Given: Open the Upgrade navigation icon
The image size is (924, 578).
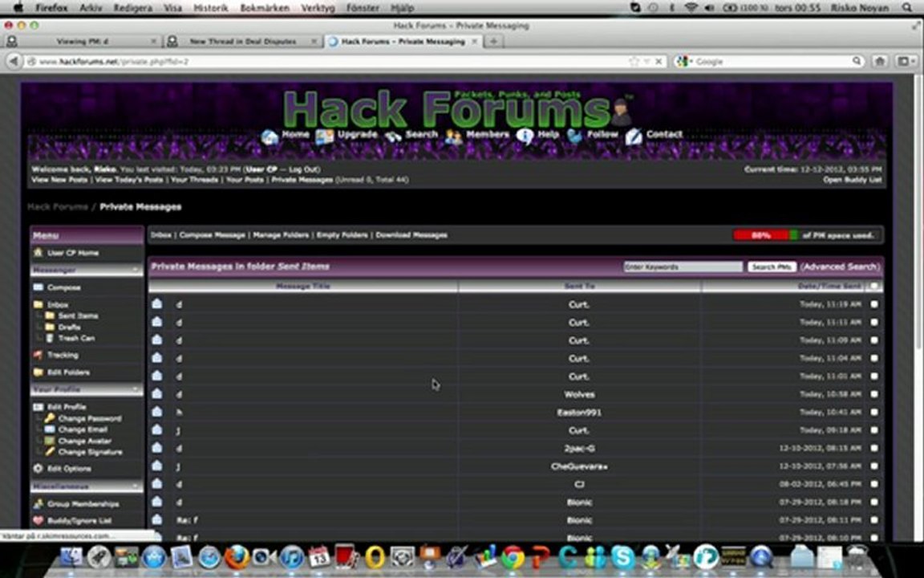Looking at the screenshot, I should coord(325,136).
